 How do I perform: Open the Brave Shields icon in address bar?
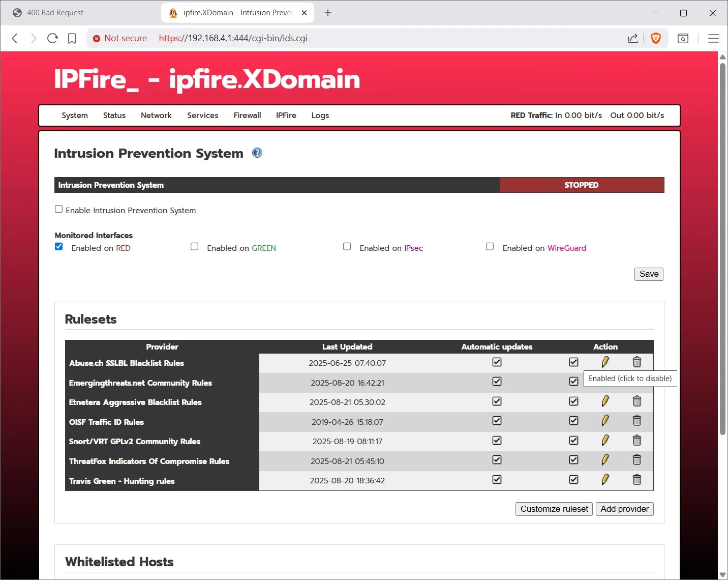(656, 38)
